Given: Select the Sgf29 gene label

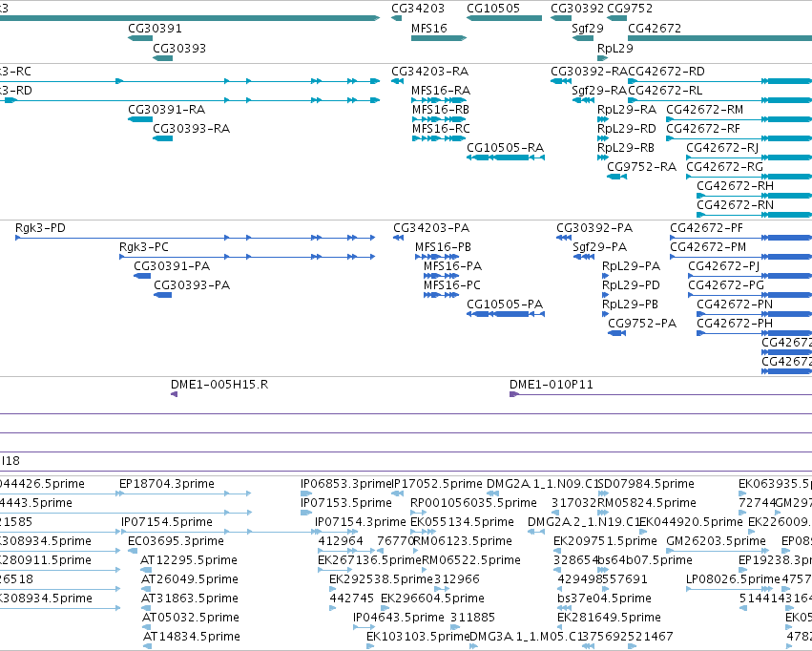Looking at the screenshot, I should click(587, 29).
